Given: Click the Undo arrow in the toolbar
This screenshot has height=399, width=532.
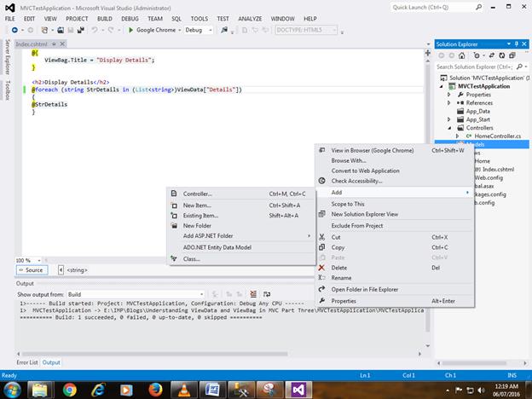Looking at the screenshot, I should [x=93, y=30].
